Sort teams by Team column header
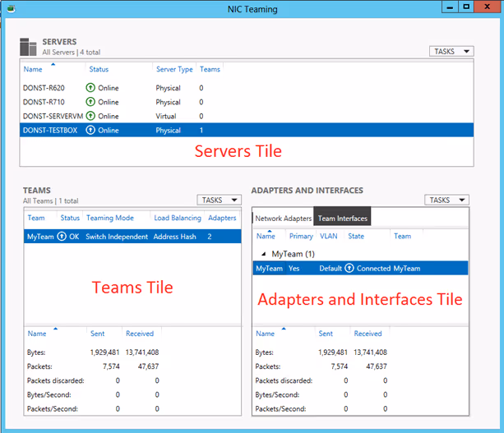Viewport: 504px width, 433px height. pyautogui.click(x=36, y=218)
